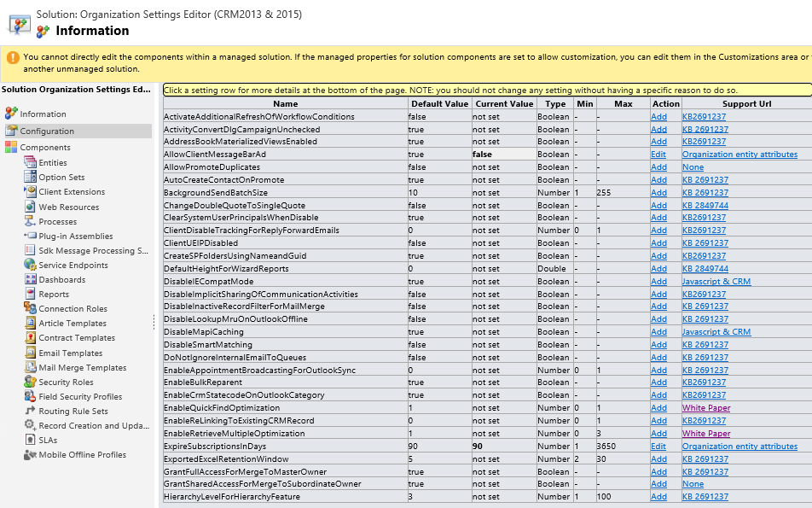Click Add for BackgroundSendBatchSize
This screenshot has width=812, height=508.
pyautogui.click(x=658, y=192)
